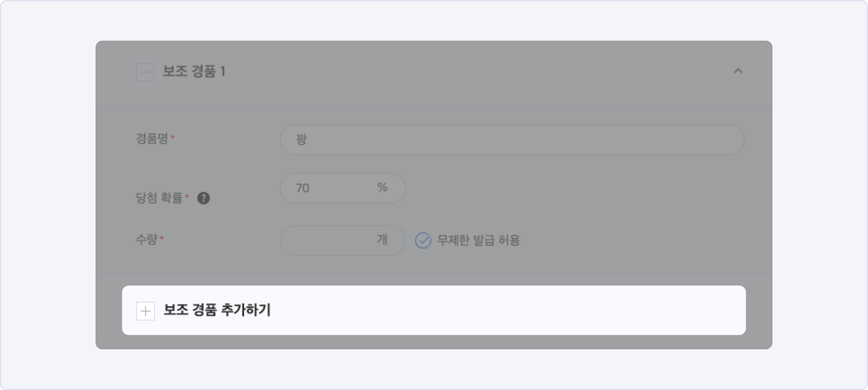Click the minus icon beside 보조 경품 1
The image size is (868, 390).
coord(145,72)
